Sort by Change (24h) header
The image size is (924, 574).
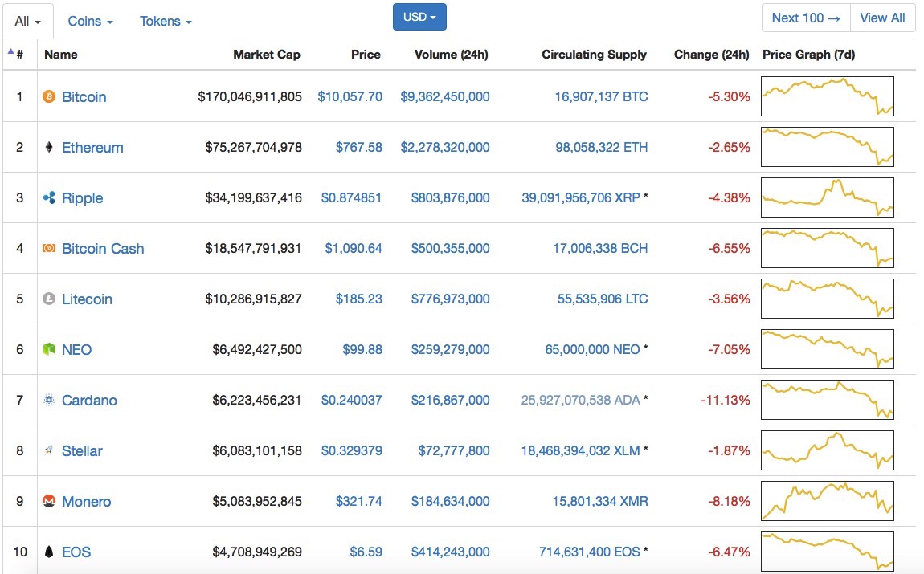pyautogui.click(x=711, y=54)
